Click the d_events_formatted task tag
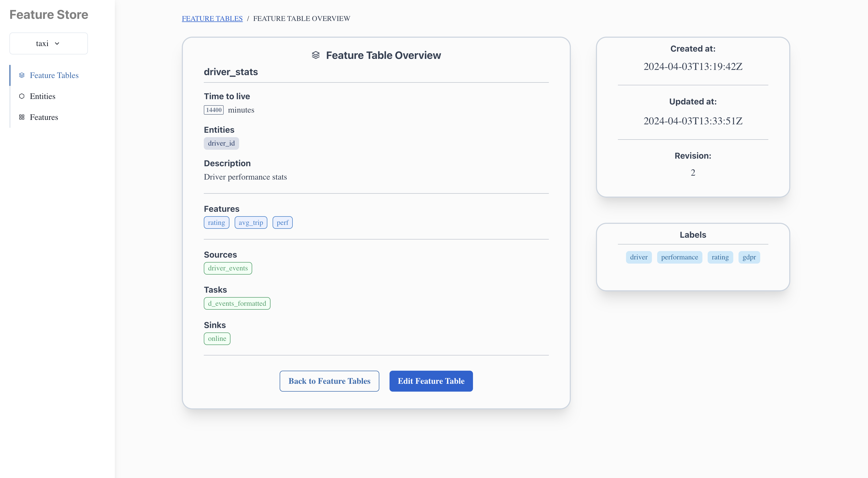The height and width of the screenshot is (478, 868). [237, 303]
